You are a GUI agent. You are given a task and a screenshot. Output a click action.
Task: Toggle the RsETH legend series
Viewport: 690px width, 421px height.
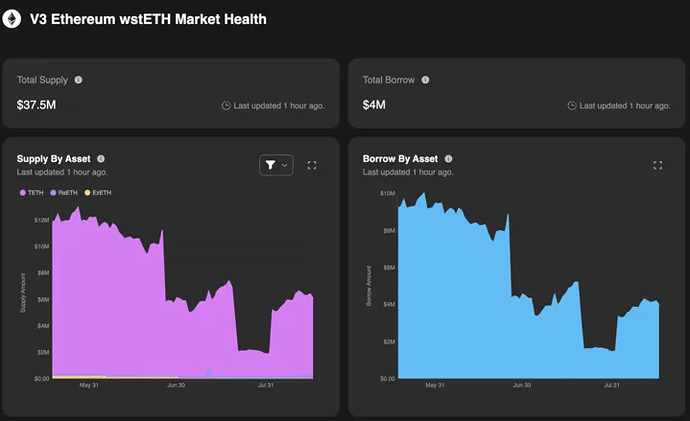pos(64,192)
